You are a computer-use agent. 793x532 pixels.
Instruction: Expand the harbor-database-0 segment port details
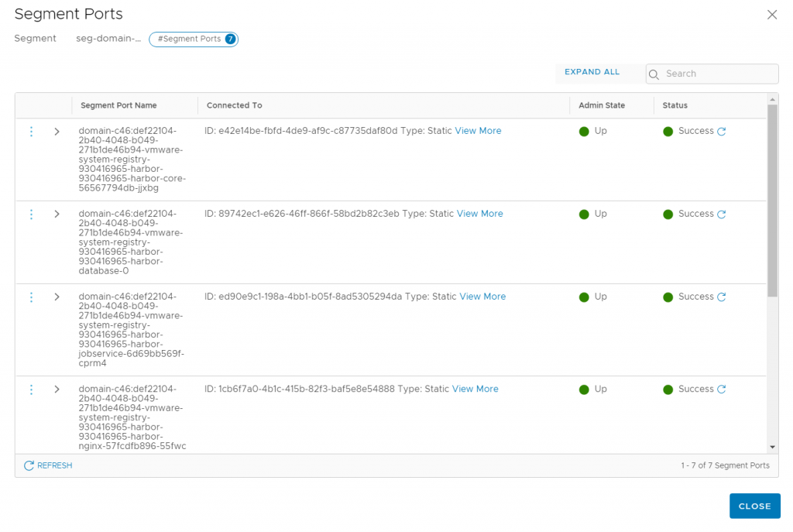click(x=56, y=214)
